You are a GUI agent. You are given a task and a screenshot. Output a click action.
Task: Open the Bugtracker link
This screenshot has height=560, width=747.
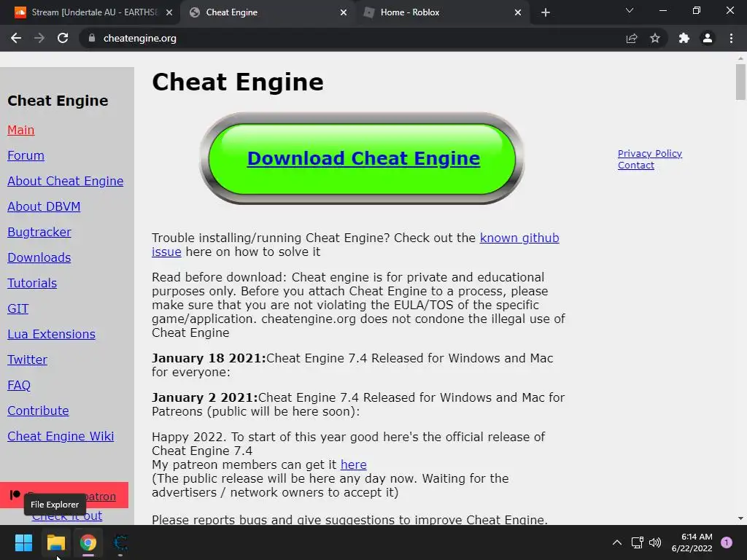[39, 232]
